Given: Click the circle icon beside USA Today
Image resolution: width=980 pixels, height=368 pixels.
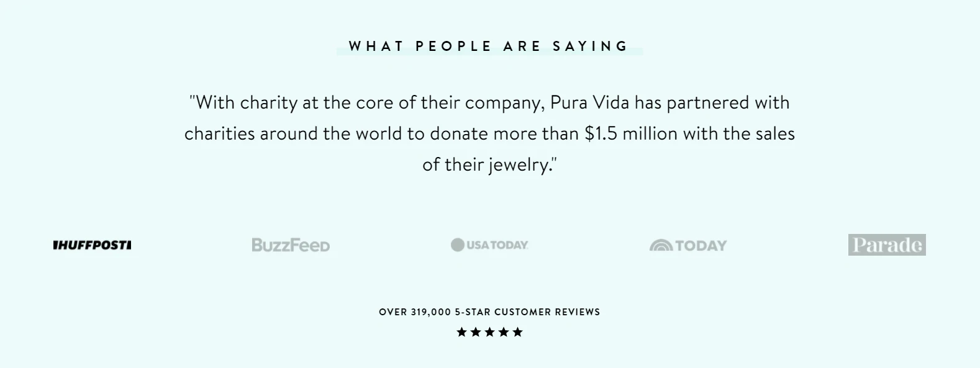Looking at the screenshot, I should (458, 245).
